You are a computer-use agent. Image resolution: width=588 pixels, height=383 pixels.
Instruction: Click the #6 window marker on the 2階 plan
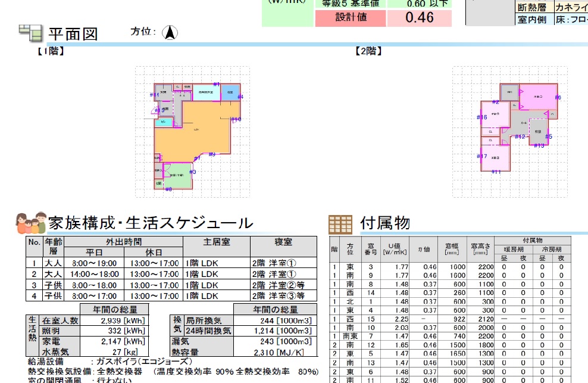(x=558, y=97)
